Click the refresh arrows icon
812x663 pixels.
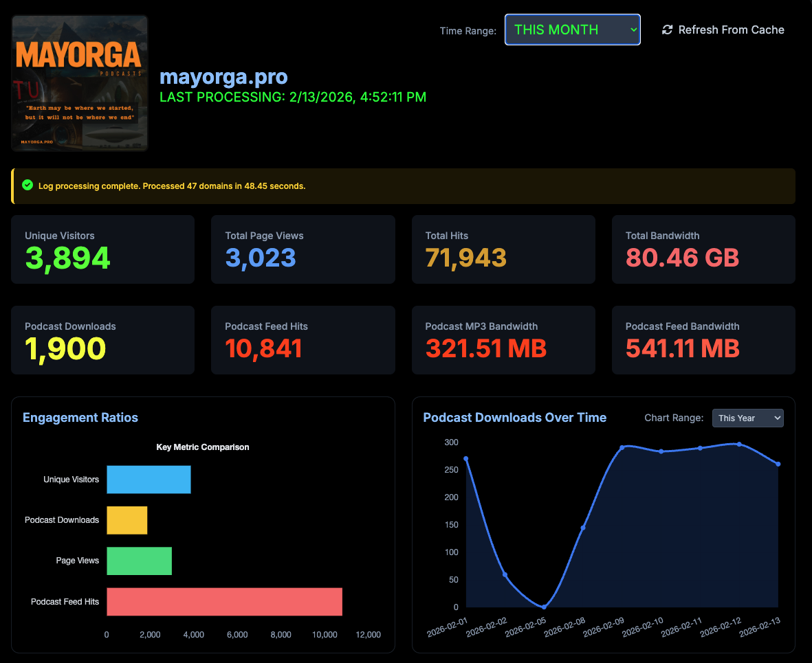[x=667, y=30]
